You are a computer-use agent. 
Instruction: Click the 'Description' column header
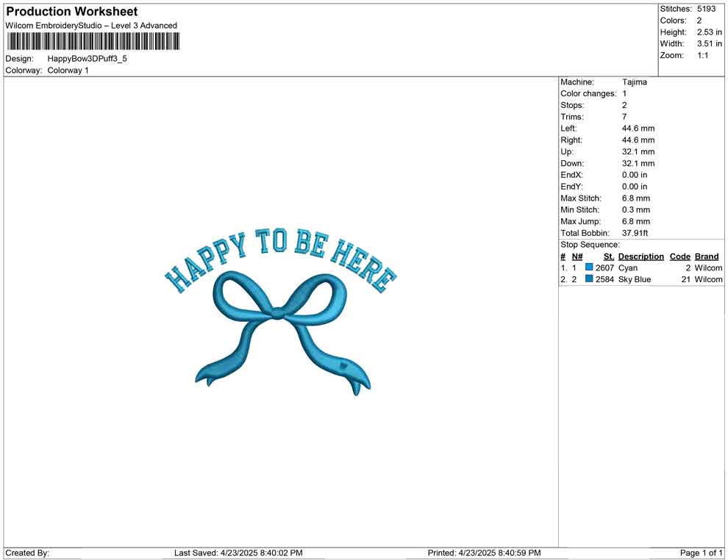(x=640, y=256)
